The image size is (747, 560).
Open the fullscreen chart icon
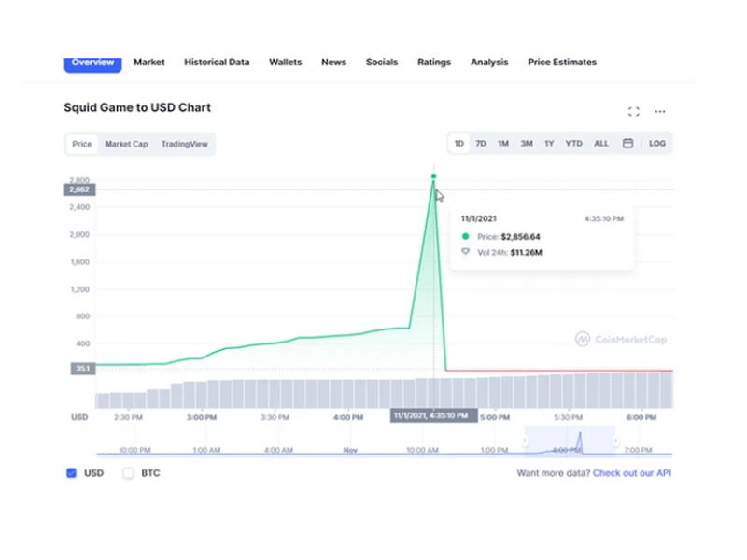click(633, 111)
